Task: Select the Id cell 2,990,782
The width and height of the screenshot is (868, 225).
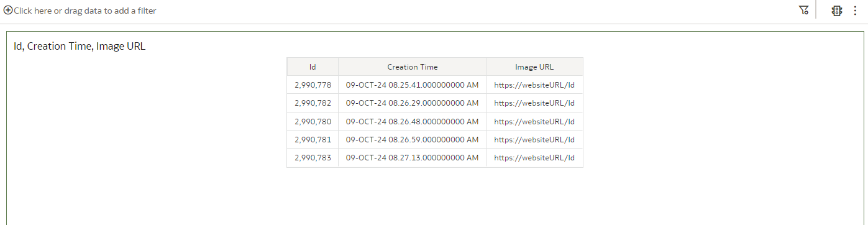Action: (313, 103)
